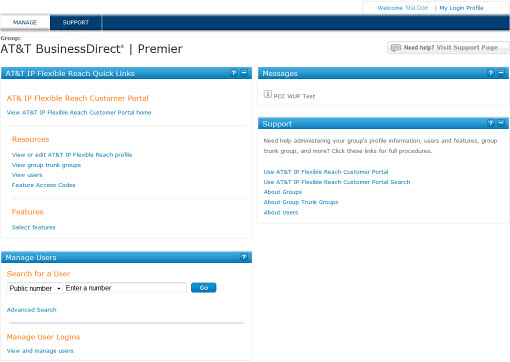This screenshot has height=362, width=510.
Task: Open the About Groups link
Action: (x=283, y=192)
